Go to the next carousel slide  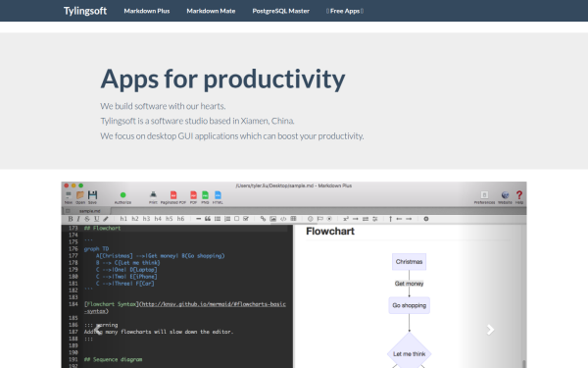coord(490,330)
